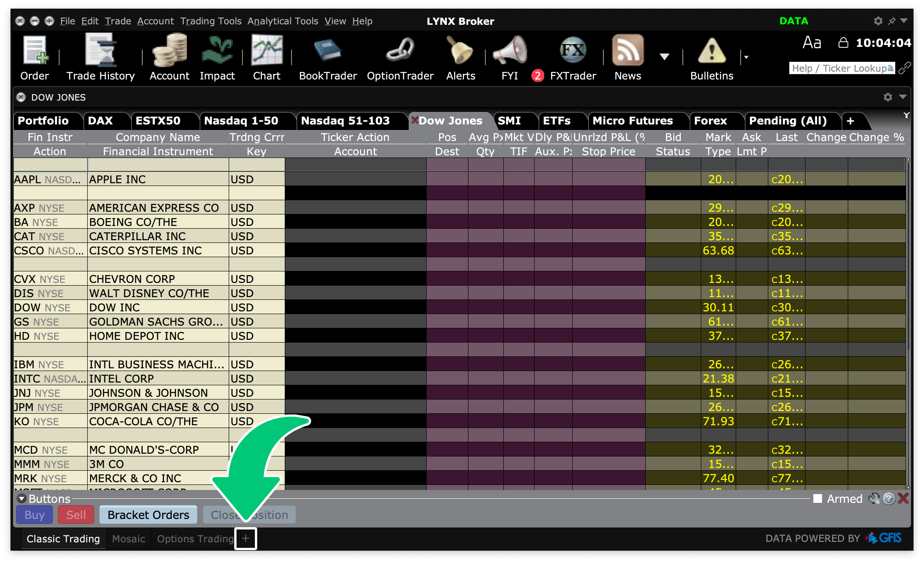This screenshot has width=924, height=563.
Task: Add a new watchlist tab with plus
Action: coord(851,121)
